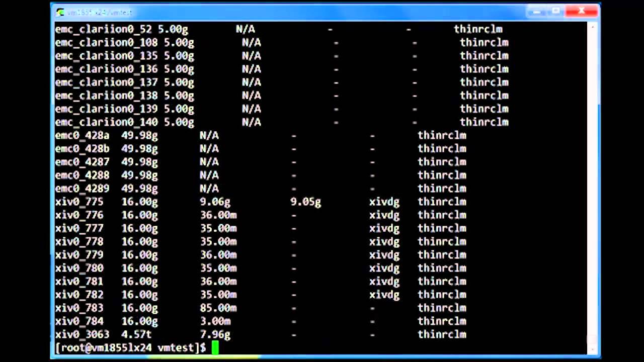Close the terminal window
644x362 pixels.
click(582, 11)
